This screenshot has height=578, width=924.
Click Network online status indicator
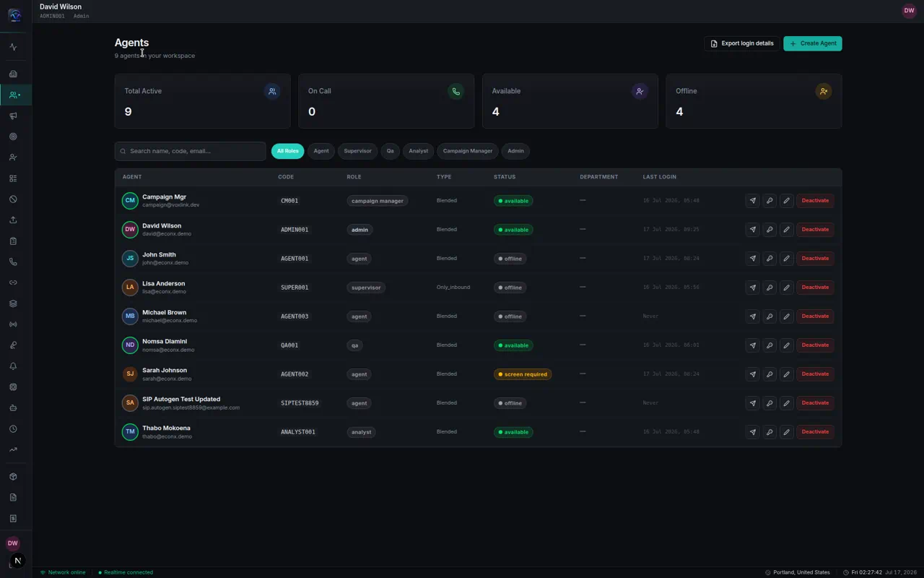(x=63, y=572)
